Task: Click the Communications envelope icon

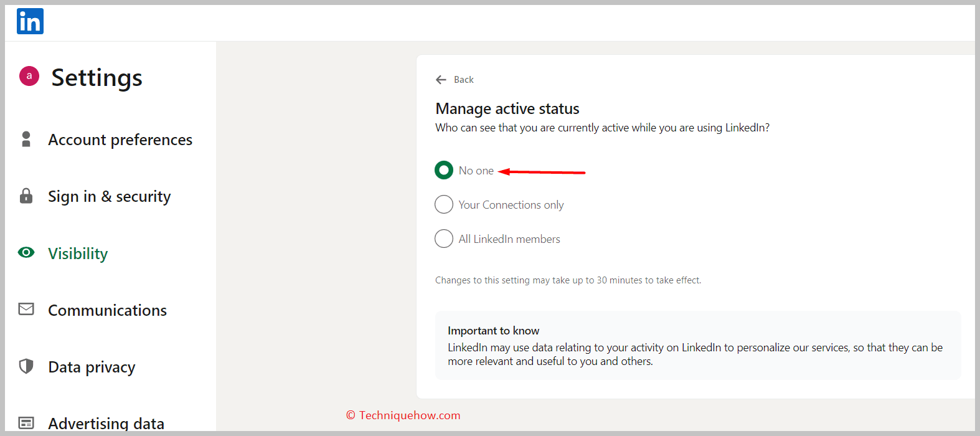Action: [x=26, y=309]
